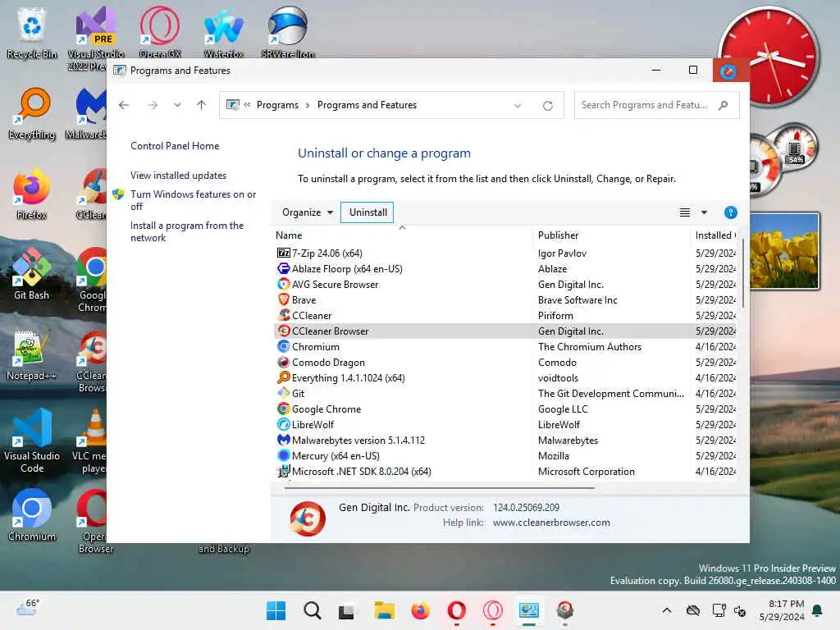840x630 pixels.
Task: Click the chevrons before Programs breadcrumb
Action: tap(247, 105)
